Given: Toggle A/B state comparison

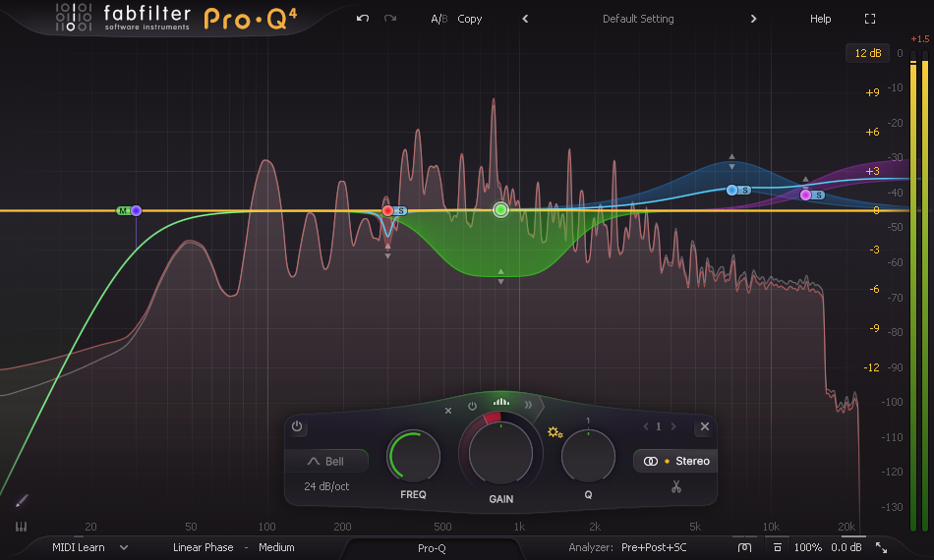Looking at the screenshot, I should point(439,19).
